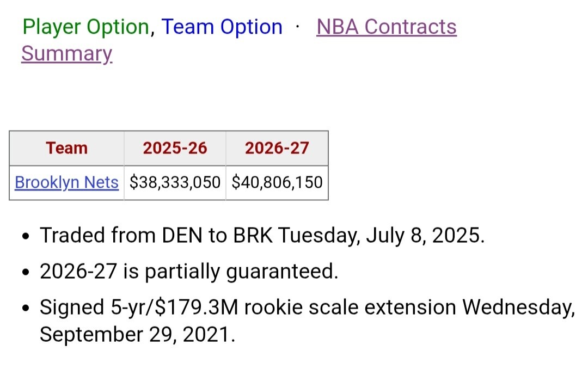588x369 pixels.
Task: Click the '2026-27 is partially guaranteed' note
Action: (188, 270)
